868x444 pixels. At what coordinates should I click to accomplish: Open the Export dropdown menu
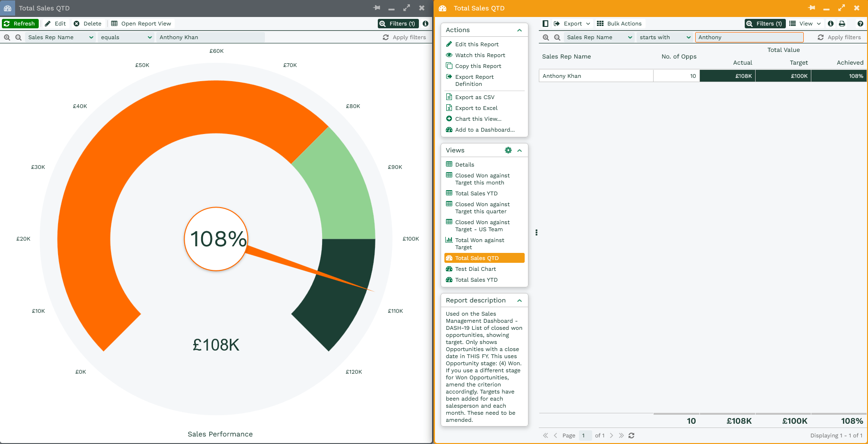[572, 24]
